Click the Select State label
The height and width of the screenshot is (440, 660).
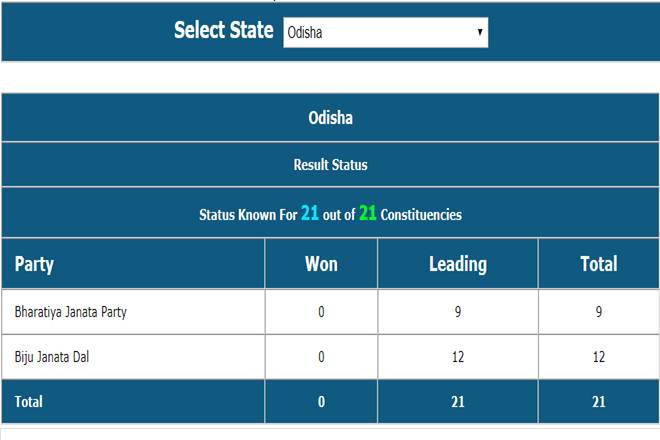223,30
